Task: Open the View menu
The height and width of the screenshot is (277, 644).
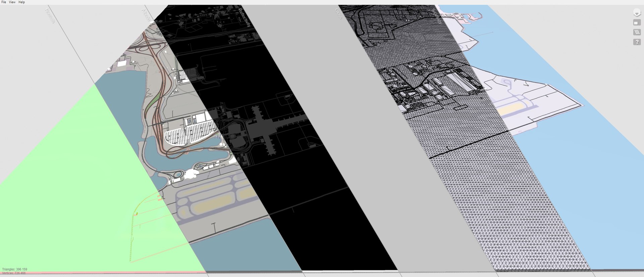Action: tap(12, 2)
